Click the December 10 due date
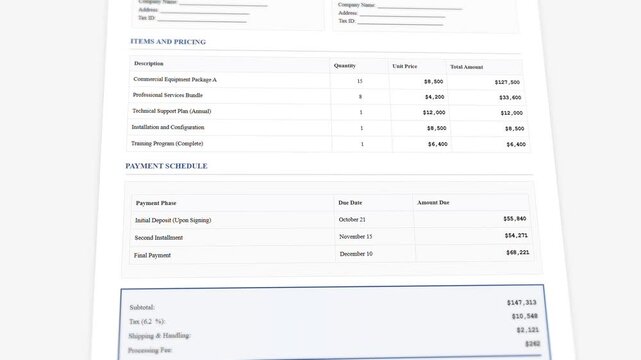641x360 pixels. tap(356, 254)
